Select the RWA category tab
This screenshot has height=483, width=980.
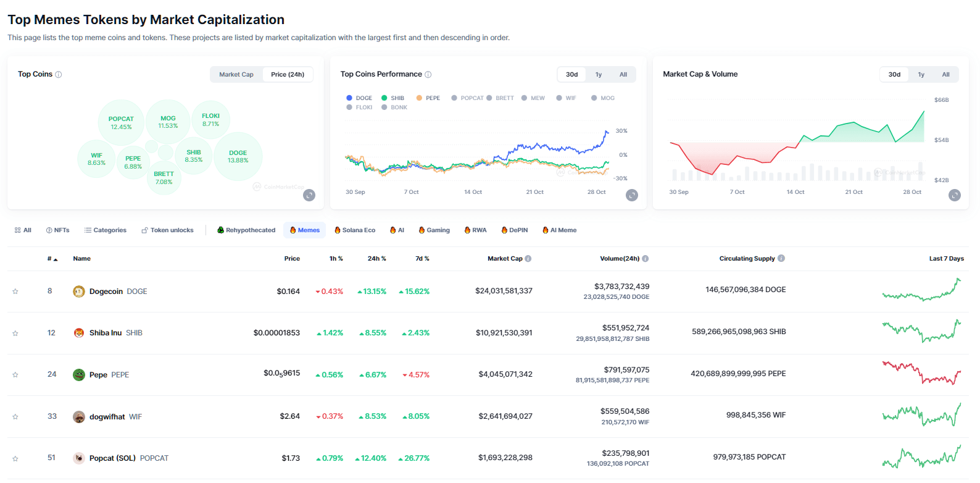pyautogui.click(x=475, y=230)
